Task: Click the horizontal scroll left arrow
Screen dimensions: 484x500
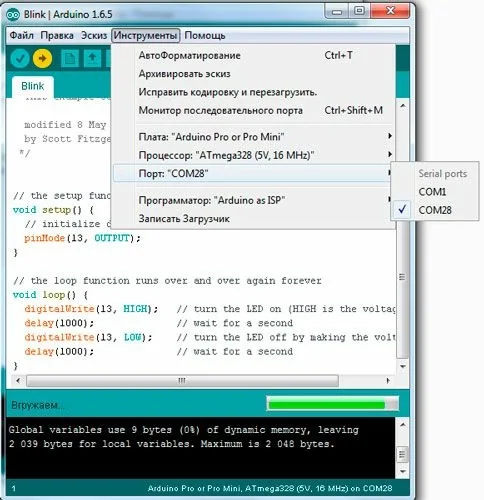Action: tap(18, 380)
